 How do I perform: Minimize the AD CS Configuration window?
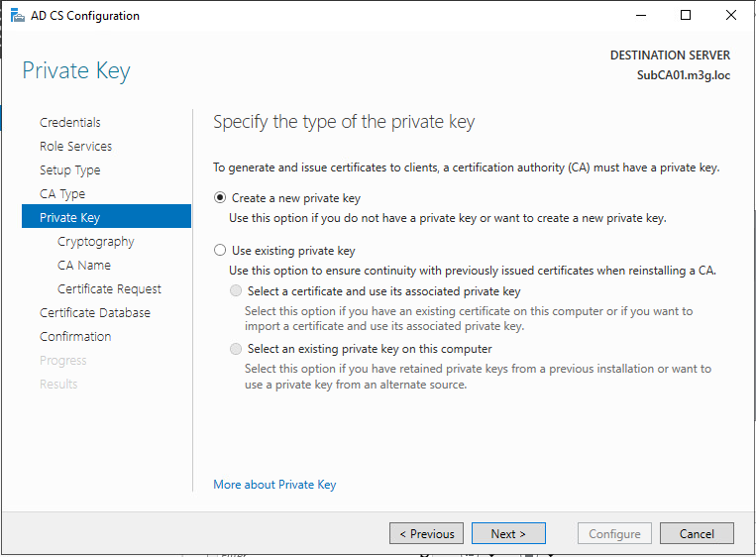click(641, 16)
